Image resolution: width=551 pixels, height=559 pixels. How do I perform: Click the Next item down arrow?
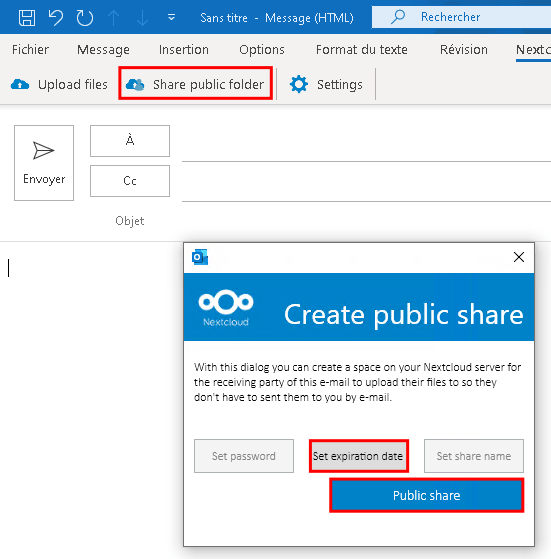142,18
